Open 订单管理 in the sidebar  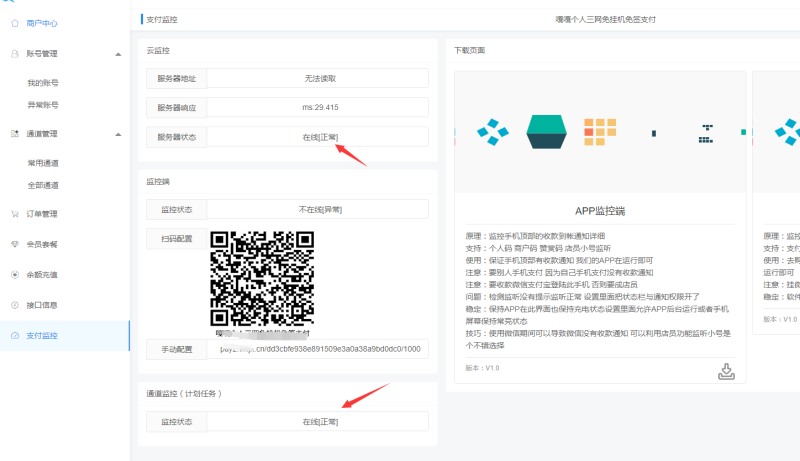(42, 214)
